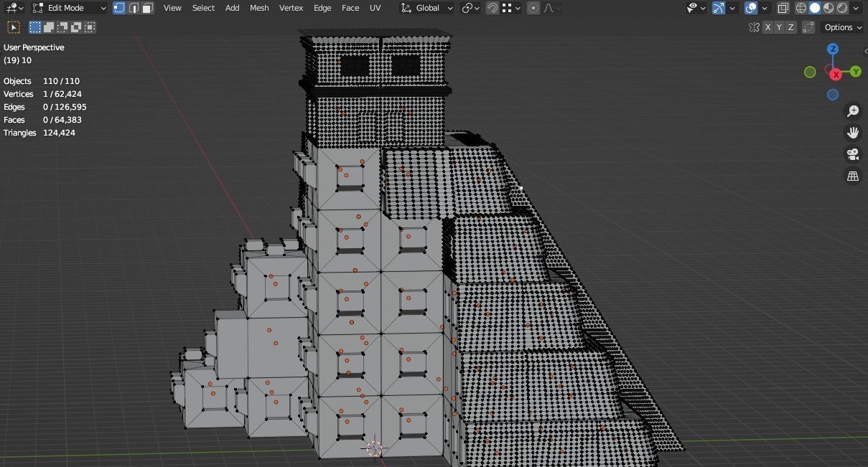Screen dimensions: 868x467
Task: Activate the Zoom tool in the viewport sidebar
Action: pos(851,110)
